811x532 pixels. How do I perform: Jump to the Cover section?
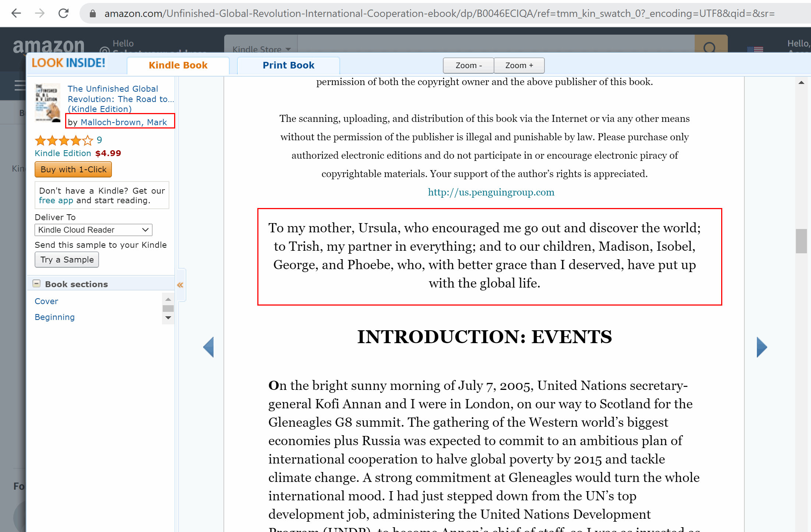point(46,301)
